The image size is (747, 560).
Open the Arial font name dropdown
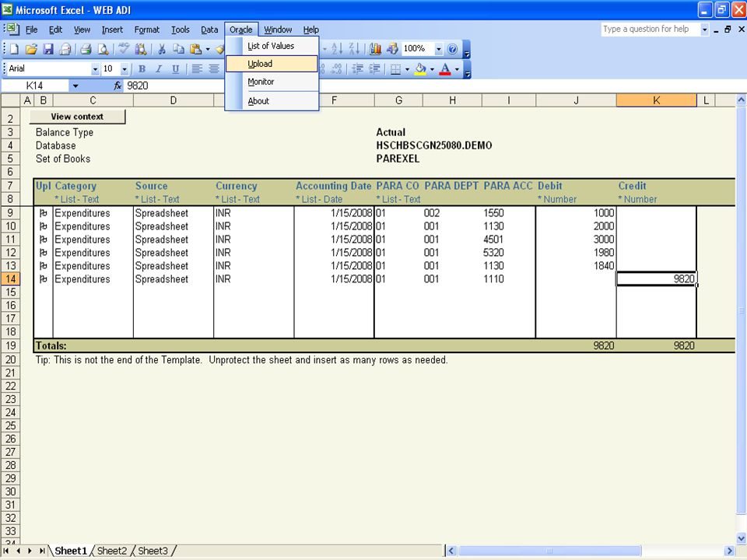(x=95, y=69)
